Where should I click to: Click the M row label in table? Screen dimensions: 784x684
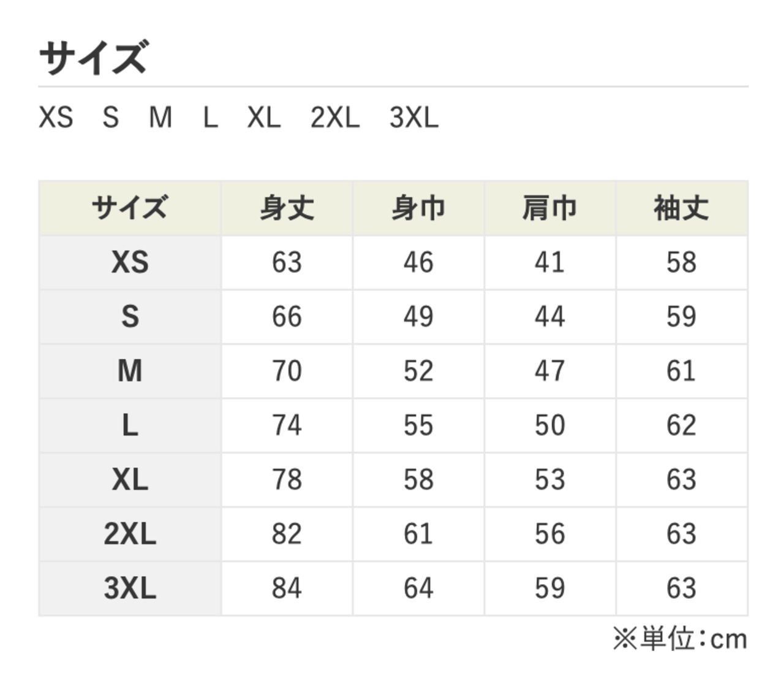pyautogui.click(x=130, y=371)
